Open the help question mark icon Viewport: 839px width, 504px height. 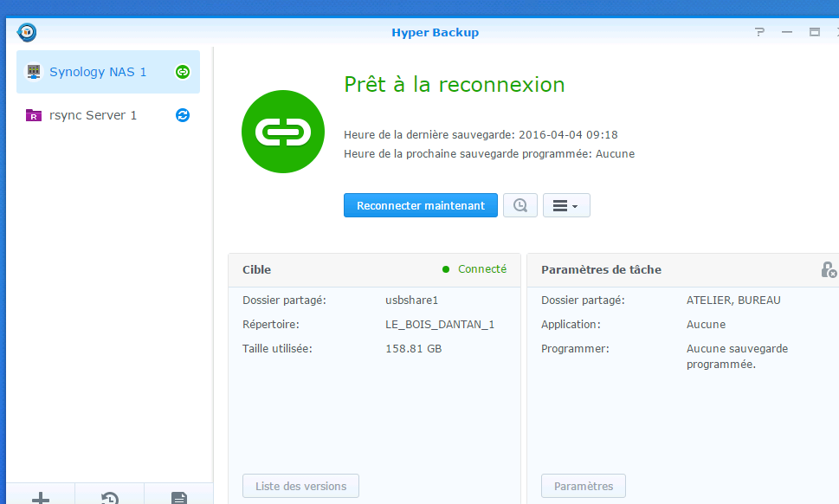(760, 32)
